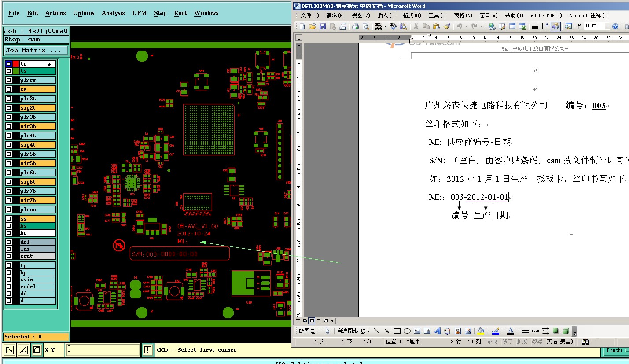The width and height of the screenshot is (629, 364).
Task: Click the Shadow Style green square icon
Action: [555, 331]
